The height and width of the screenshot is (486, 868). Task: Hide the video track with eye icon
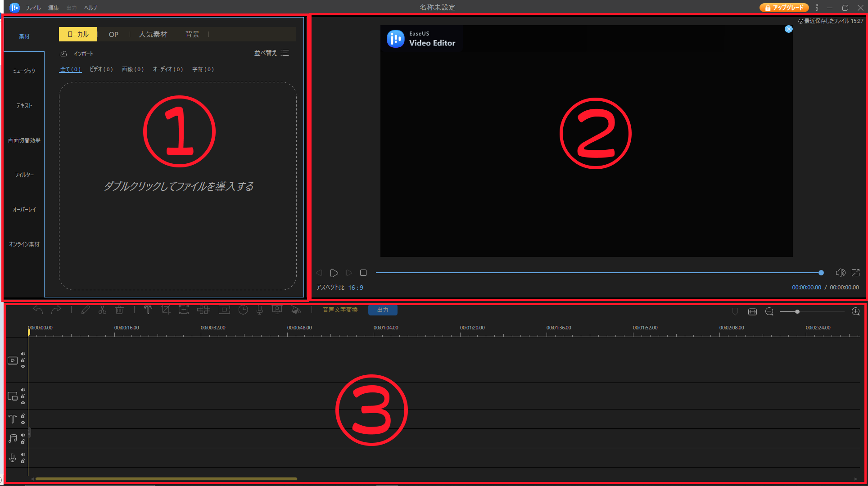click(23, 366)
